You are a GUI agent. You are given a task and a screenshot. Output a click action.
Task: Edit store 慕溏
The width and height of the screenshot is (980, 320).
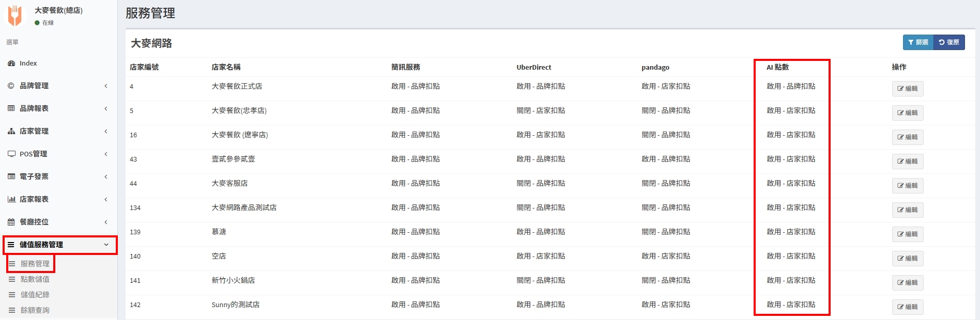pos(908,234)
